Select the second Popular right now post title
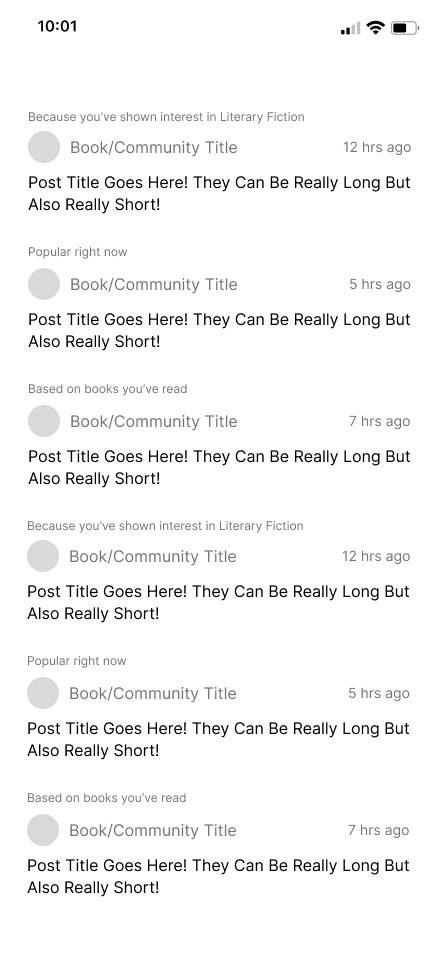The width and height of the screenshot is (440, 956). tap(218, 739)
